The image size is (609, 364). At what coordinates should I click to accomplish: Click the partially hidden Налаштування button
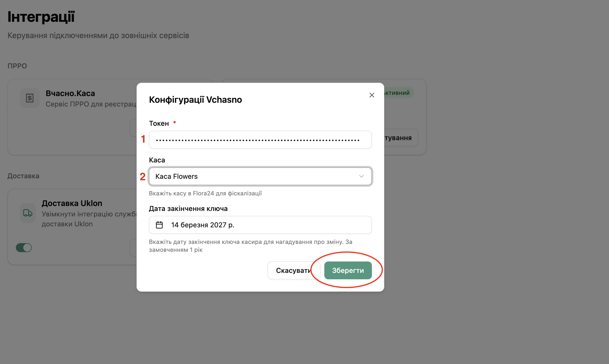[400, 138]
